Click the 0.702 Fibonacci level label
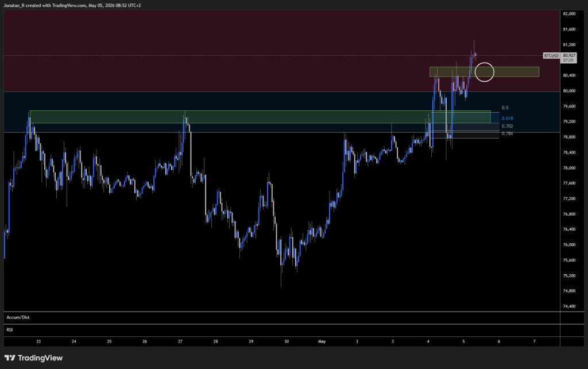The width and height of the screenshot is (588, 369). point(507,126)
